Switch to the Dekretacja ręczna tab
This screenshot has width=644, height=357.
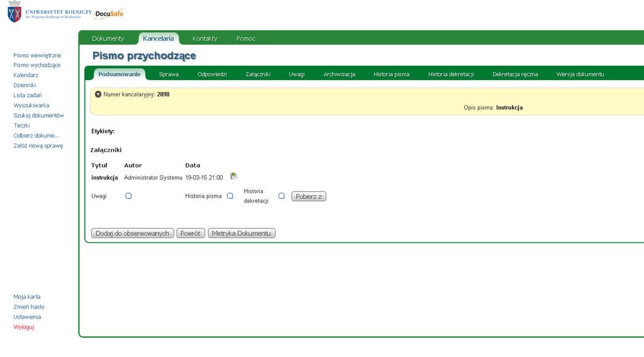[515, 74]
